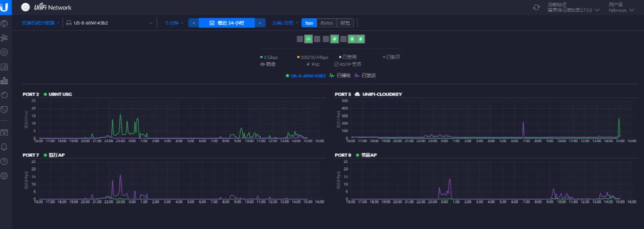Select gray port 4 in the switch port map

coord(325,39)
